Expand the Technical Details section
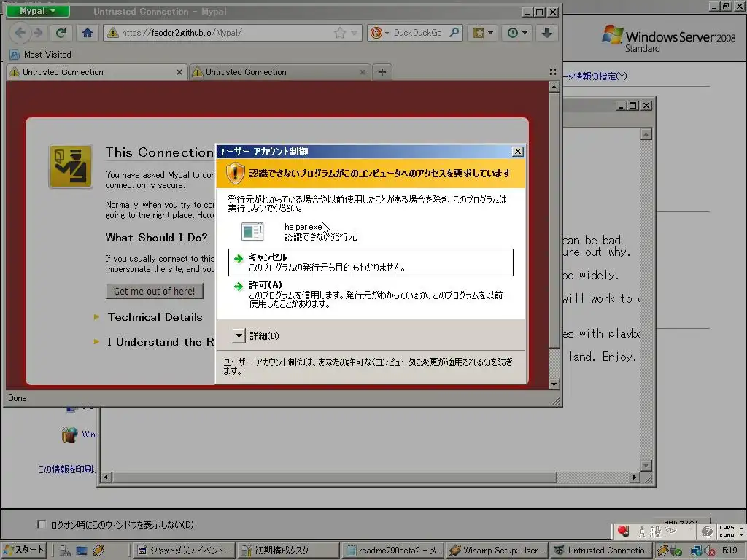Image resolution: width=747 pixels, height=560 pixels. (155, 317)
